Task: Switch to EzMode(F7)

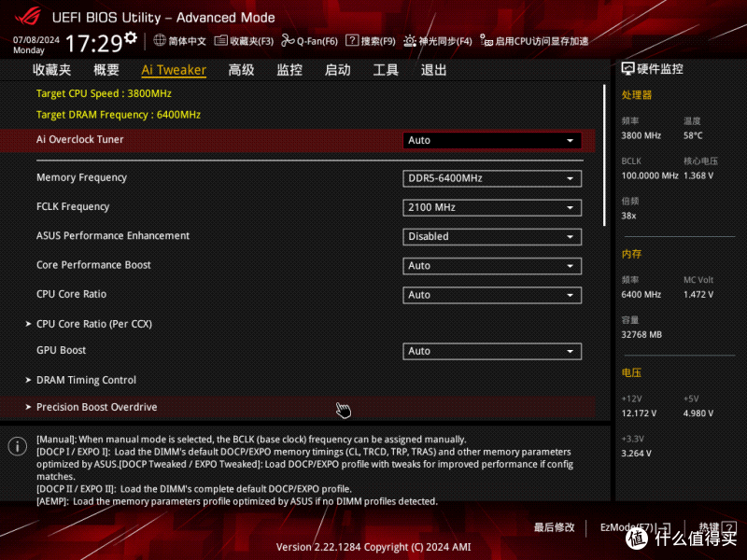Action: (636, 527)
